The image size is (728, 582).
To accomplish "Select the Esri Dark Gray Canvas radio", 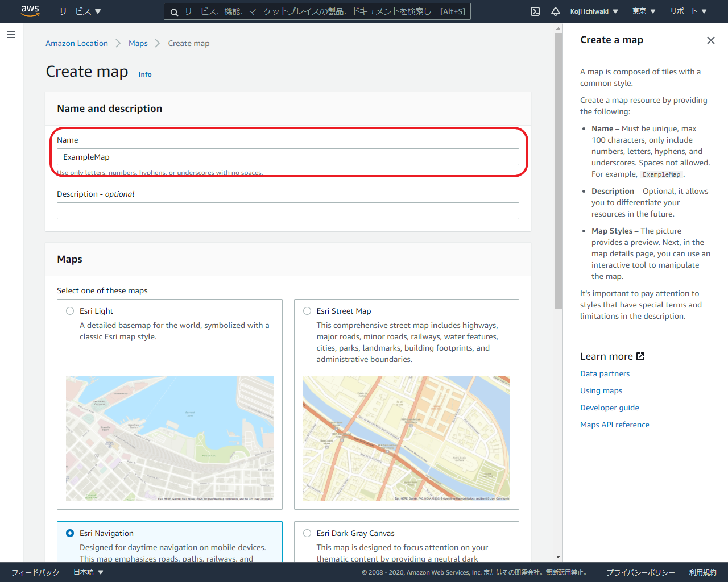I will [x=307, y=533].
